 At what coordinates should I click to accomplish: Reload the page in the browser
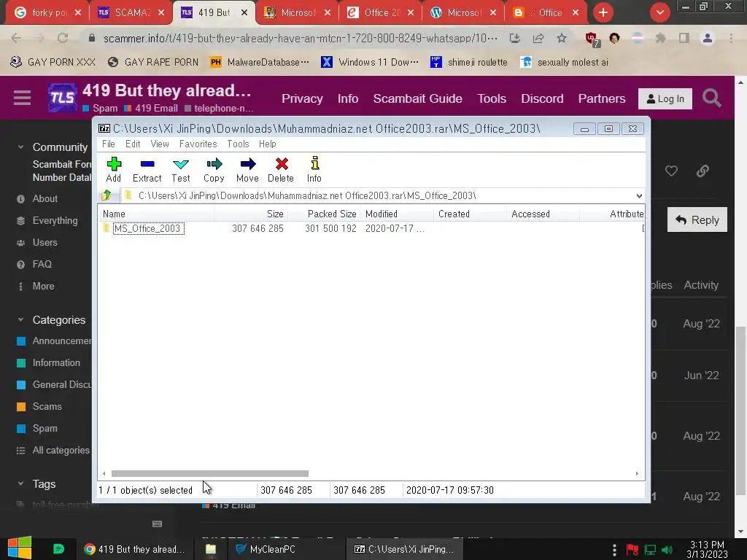[63, 38]
